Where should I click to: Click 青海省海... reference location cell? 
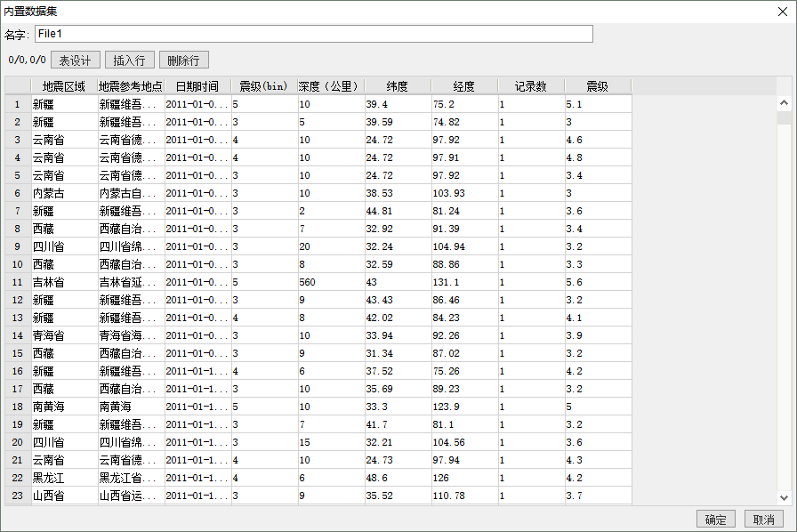tap(131, 335)
